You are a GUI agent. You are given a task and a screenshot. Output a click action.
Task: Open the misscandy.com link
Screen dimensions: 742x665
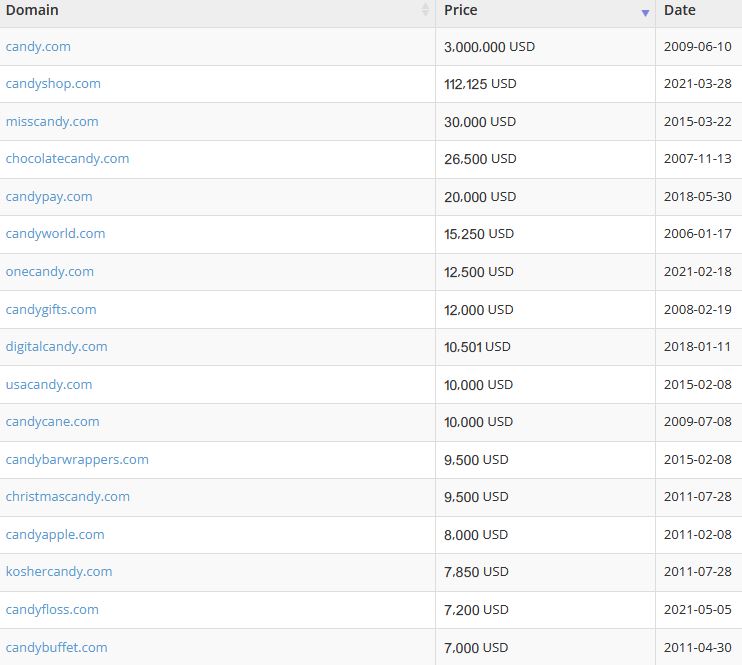tap(52, 122)
